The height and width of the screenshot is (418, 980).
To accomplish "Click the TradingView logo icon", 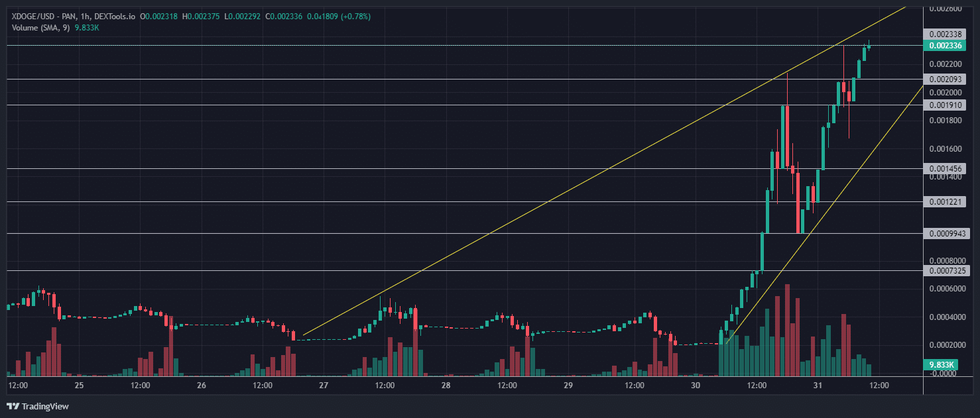I will 13,406.
